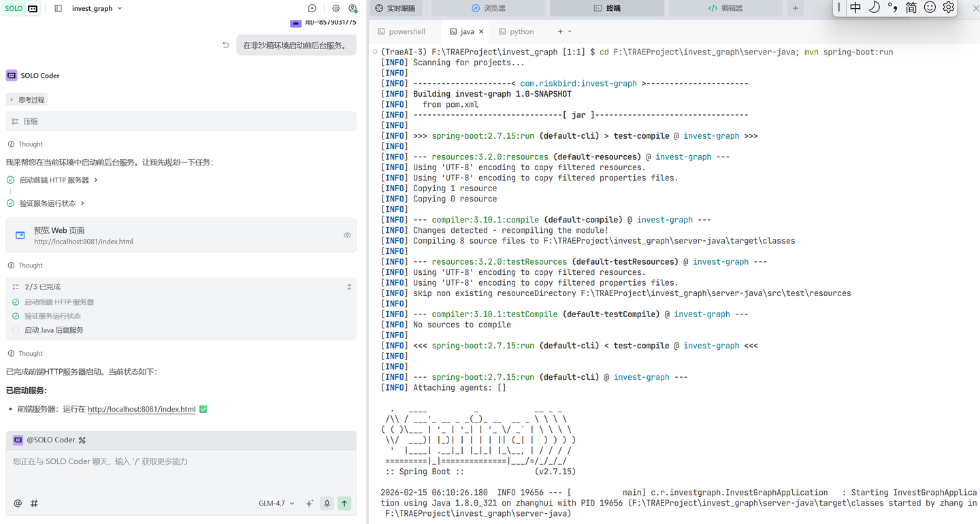Click checked 验证服务运行状态 todo item

52,316
